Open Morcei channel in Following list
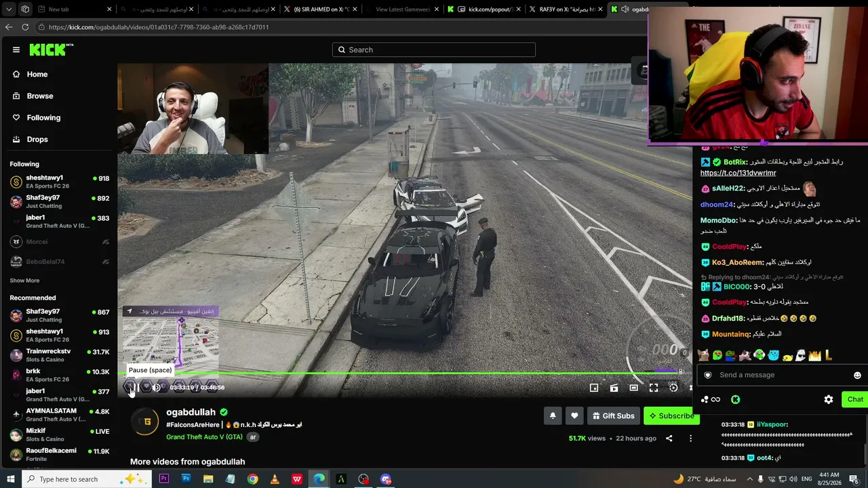 [x=60, y=242]
